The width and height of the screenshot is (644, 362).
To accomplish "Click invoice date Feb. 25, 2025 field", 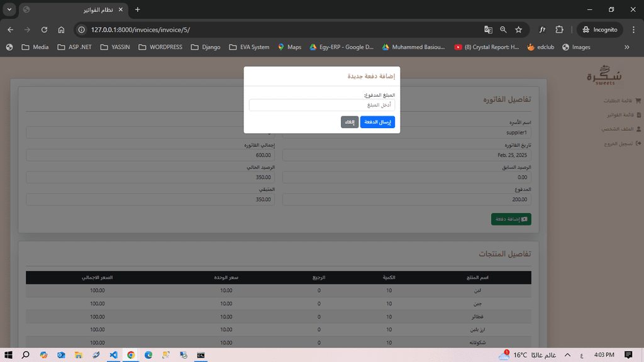I will [x=407, y=155].
